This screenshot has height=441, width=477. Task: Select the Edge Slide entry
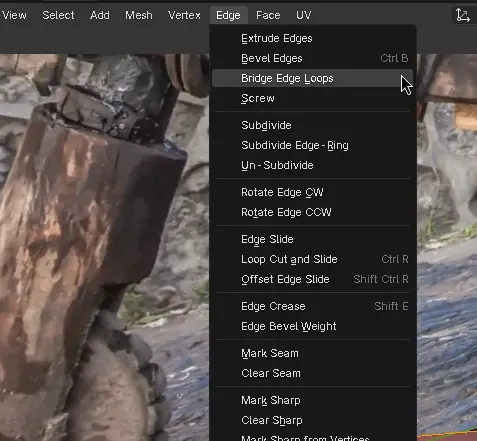pyautogui.click(x=312, y=239)
